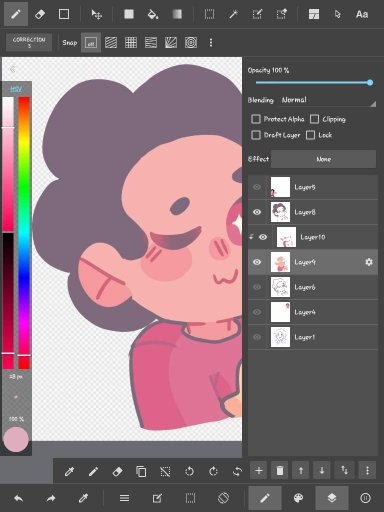384x512 pixels.
Task: Choose the Magic Wand selection tool
Action: pyautogui.click(x=233, y=14)
